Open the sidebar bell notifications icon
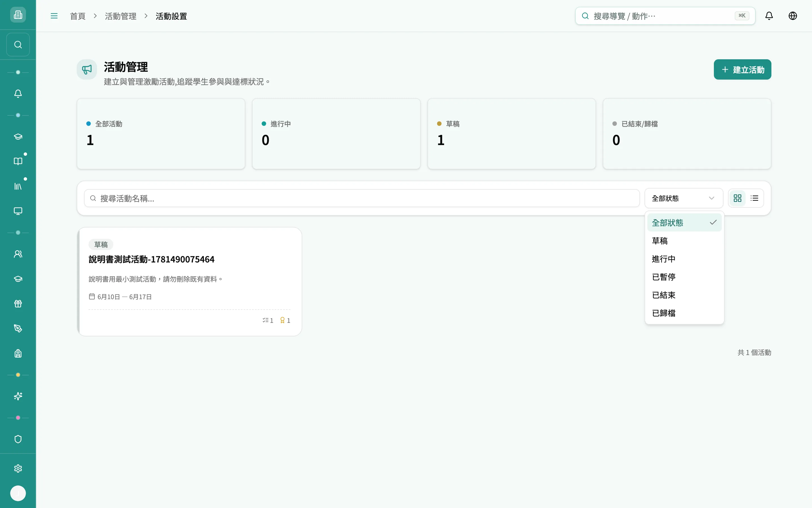 (x=18, y=93)
